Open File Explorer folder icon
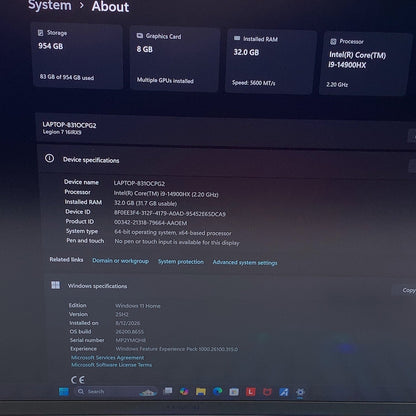Viewport: 416px width, 416px height. pos(201,392)
